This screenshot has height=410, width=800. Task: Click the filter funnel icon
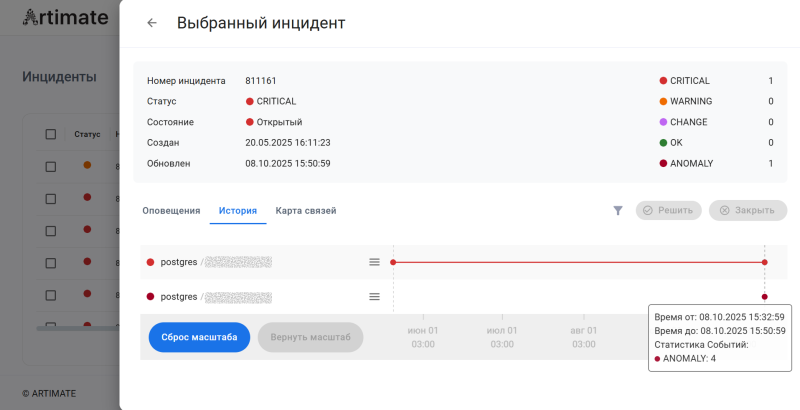pos(618,211)
